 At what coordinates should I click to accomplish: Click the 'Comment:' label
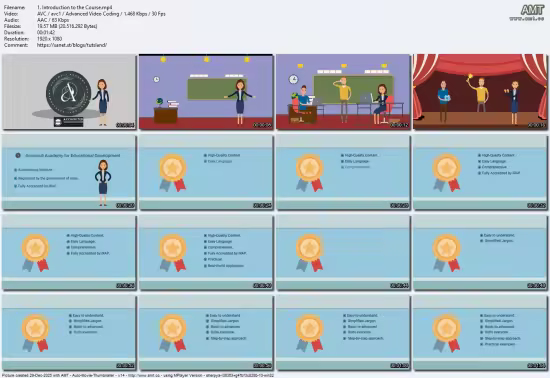(x=15, y=45)
